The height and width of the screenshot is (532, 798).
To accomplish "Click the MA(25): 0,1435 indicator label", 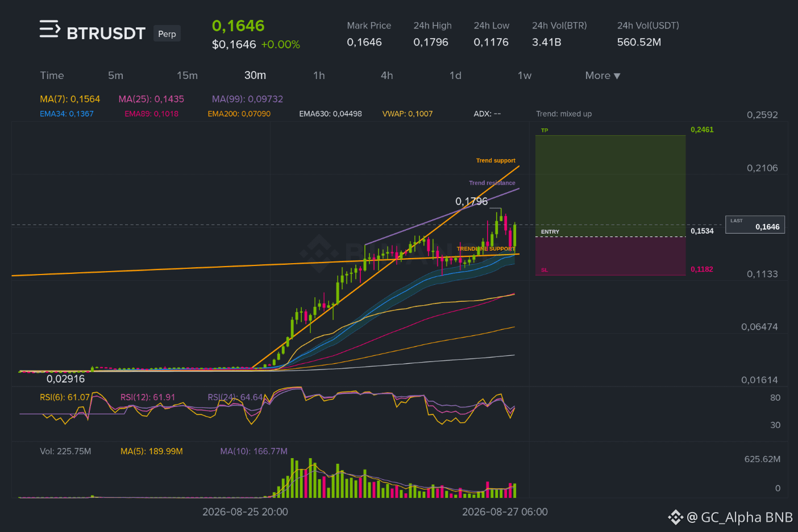I will [151, 99].
